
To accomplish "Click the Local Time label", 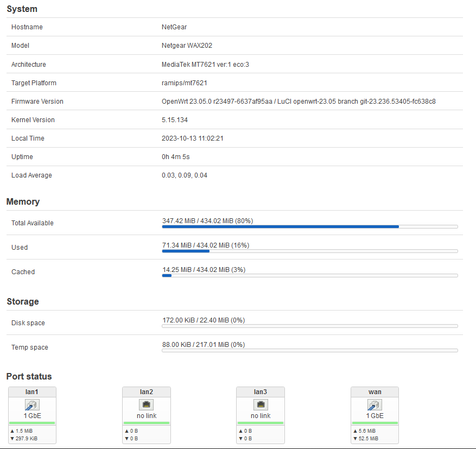I will point(28,138).
